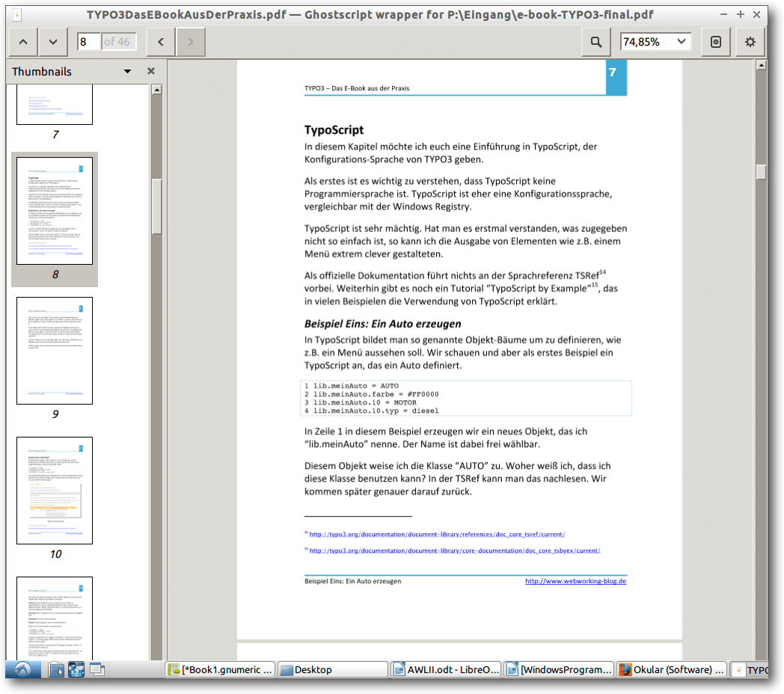Screen dimensions: 784x694
Task: Open the doc_core_tsref footnote link
Action: 437,534
